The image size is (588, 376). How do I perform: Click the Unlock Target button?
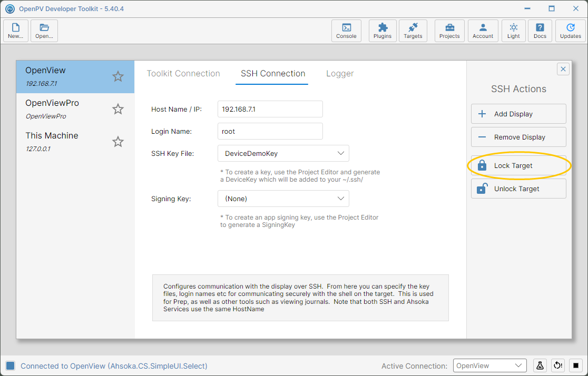518,189
